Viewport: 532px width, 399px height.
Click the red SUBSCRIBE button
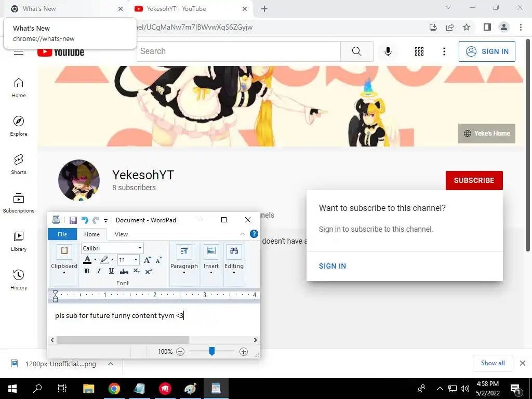(x=474, y=180)
